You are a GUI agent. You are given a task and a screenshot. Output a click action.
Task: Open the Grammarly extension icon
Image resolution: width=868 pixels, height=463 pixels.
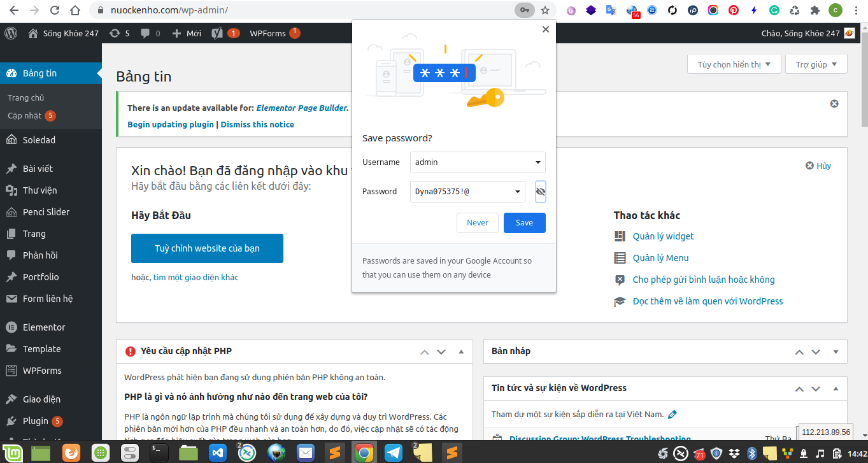click(x=774, y=10)
